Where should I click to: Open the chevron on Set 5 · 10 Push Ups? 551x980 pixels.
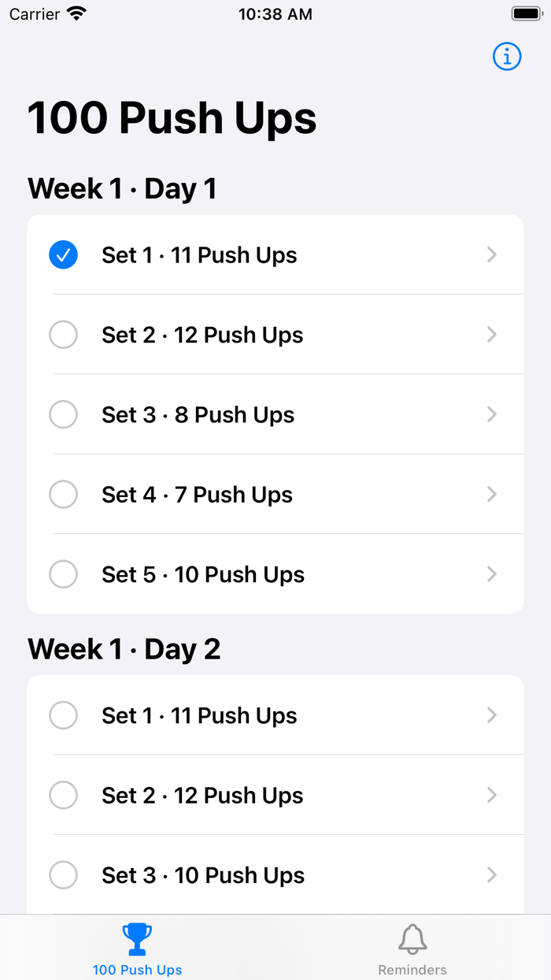tap(491, 574)
